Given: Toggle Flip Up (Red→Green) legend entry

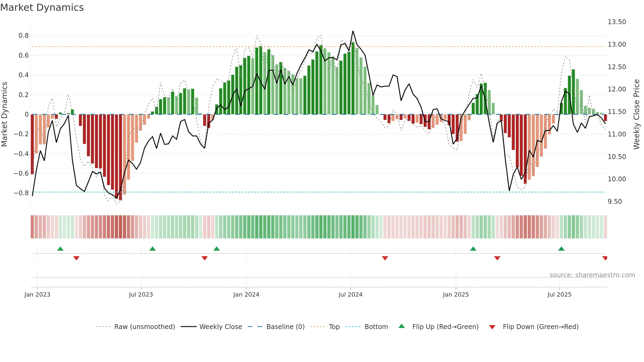Looking at the screenshot, I should [x=438, y=327].
